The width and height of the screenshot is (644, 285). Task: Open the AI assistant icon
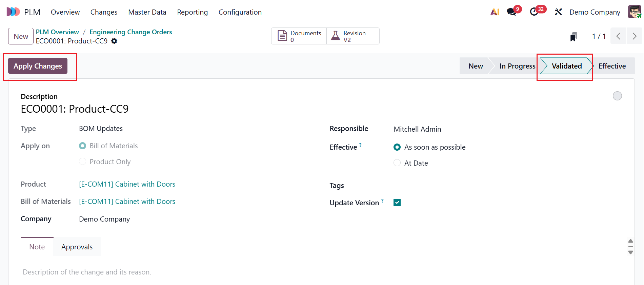pos(495,12)
